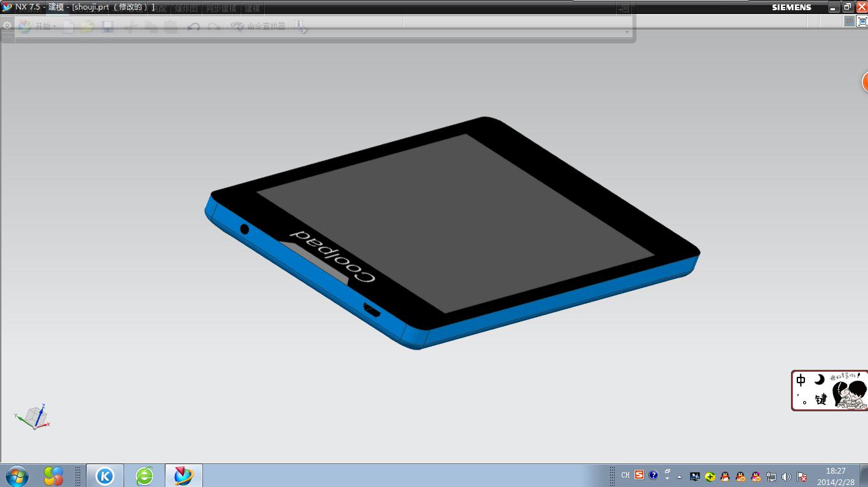This screenshot has height=487, width=868.
Task: Expand the toolbar overflow arrow at right end
Action: tap(627, 32)
